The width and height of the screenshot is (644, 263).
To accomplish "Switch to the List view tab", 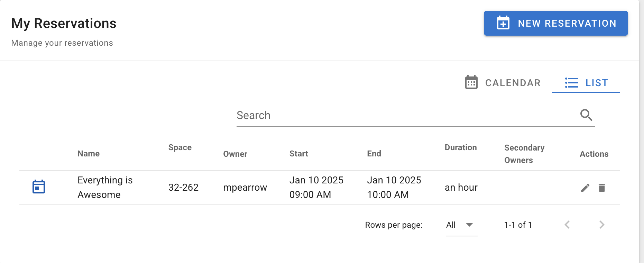I will 586,83.
